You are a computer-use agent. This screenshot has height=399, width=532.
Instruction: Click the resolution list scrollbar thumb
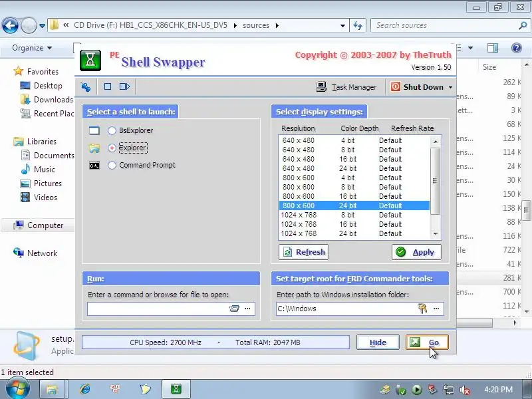pos(436,181)
